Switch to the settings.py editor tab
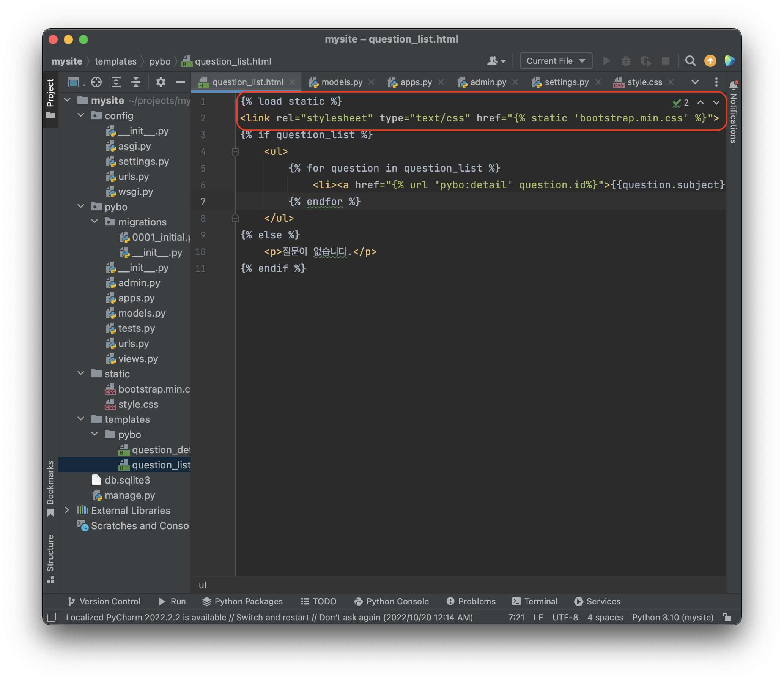784x681 pixels. pyautogui.click(x=566, y=82)
